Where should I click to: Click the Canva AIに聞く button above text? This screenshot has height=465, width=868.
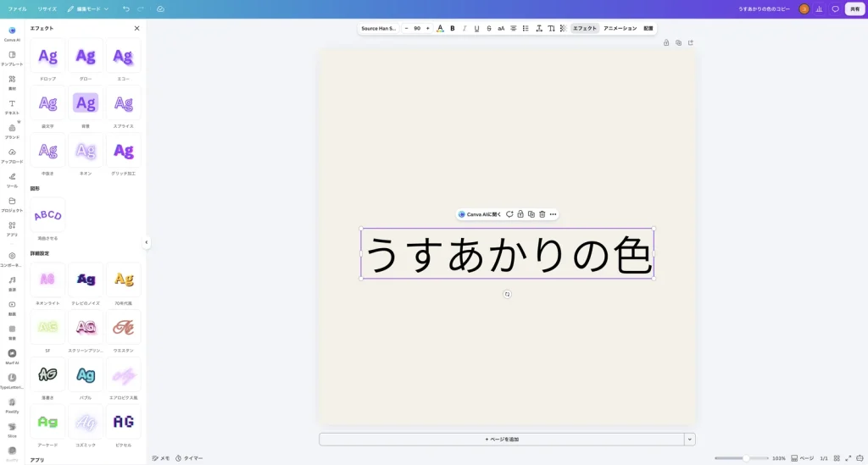point(480,214)
